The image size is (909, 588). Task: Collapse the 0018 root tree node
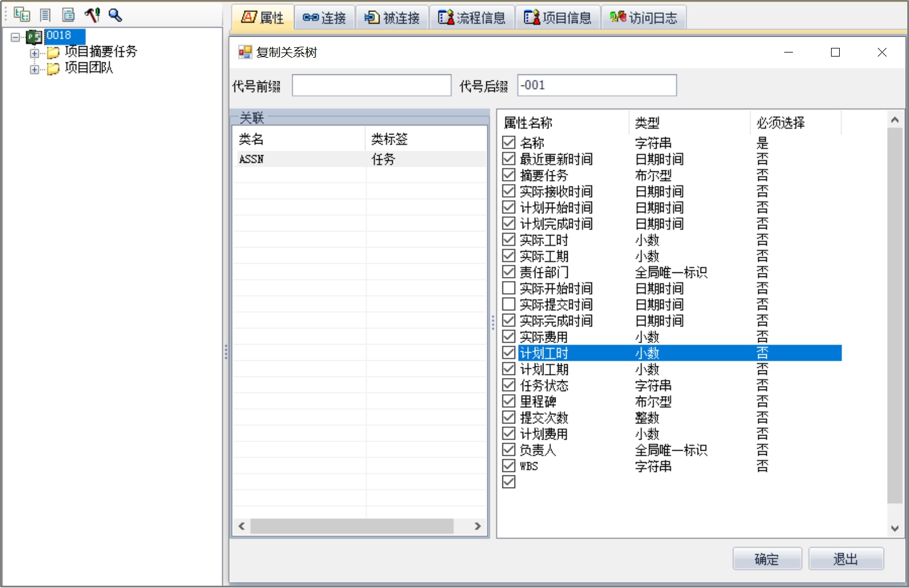pyautogui.click(x=15, y=37)
